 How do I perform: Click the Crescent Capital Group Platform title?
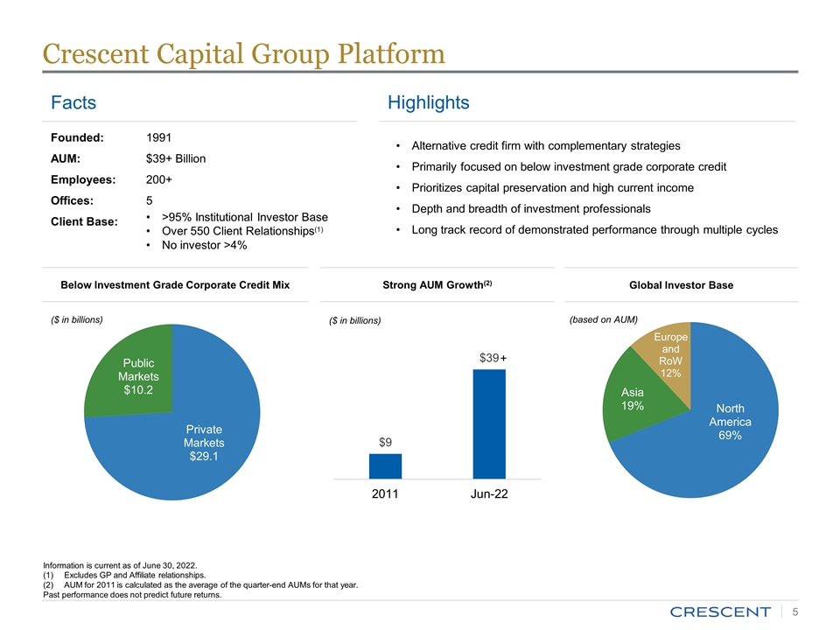(x=243, y=54)
